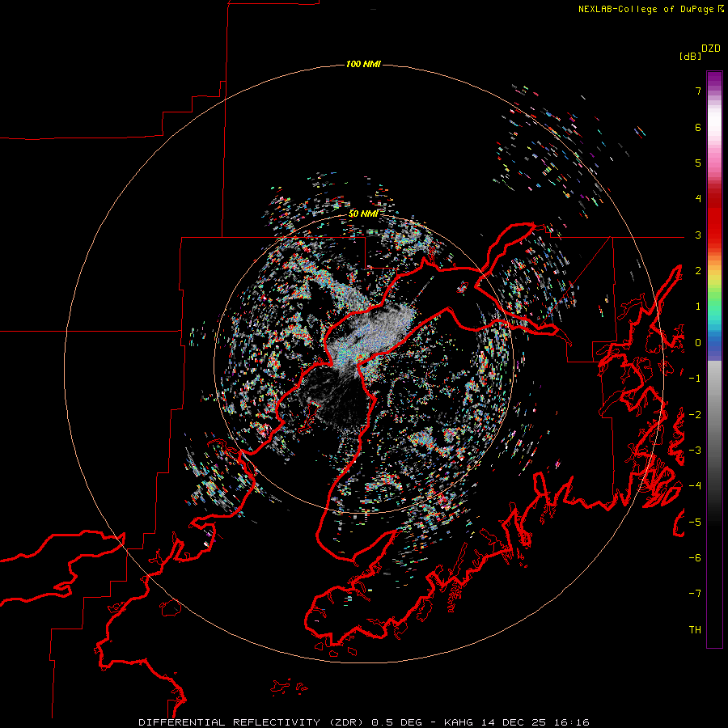Image resolution: width=728 pixels, height=728 pixels.
Task: Click the 0.5 DEG elevation angle text
Action: coord(397,722)
